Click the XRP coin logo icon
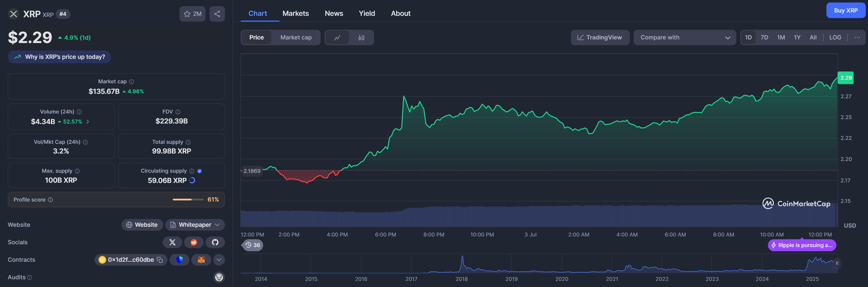The width and height of the screenshot is (868, 287). click(14, 14)
